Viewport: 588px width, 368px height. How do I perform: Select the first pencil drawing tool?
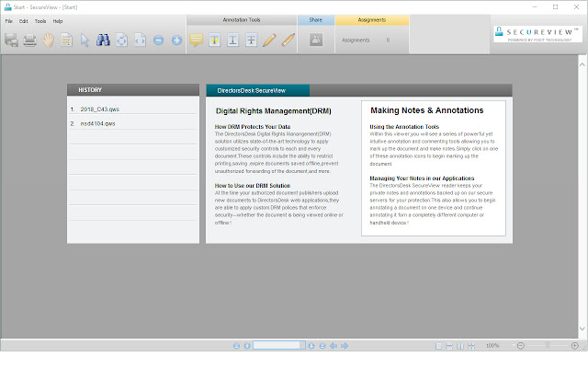pyautogui.click(x=269, y=40)
